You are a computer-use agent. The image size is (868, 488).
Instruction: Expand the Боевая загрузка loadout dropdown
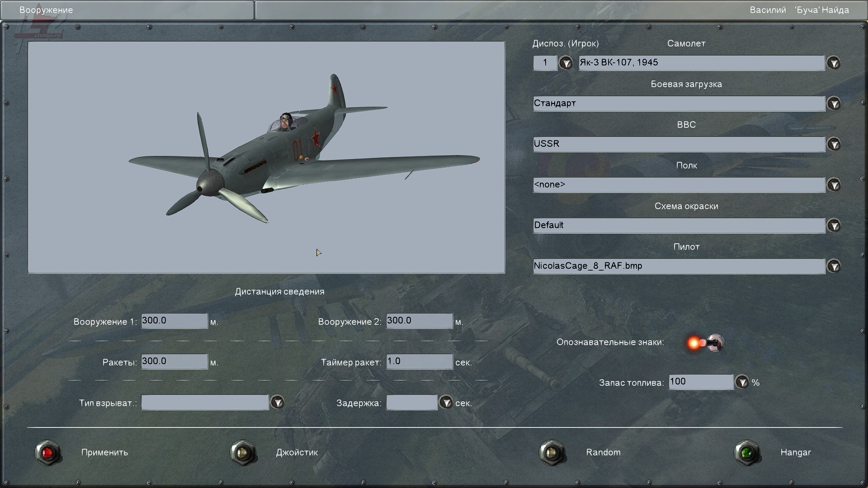(x=834, y=103)
